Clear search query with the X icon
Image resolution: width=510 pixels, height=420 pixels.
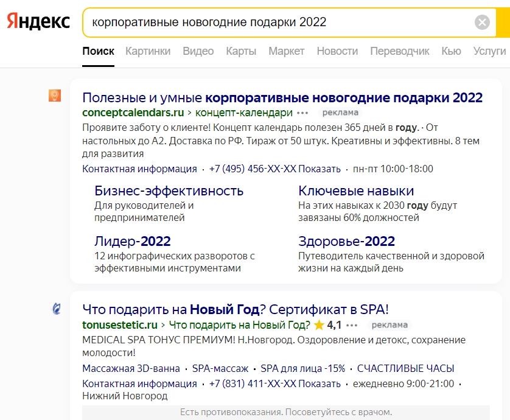click(x=483, y=22)
